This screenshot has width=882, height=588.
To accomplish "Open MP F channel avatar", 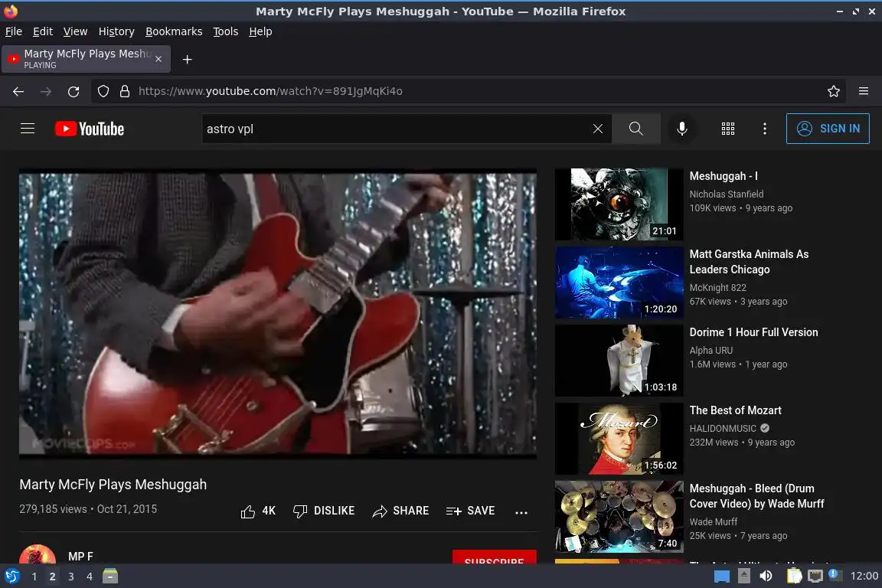I will [37, 555].
